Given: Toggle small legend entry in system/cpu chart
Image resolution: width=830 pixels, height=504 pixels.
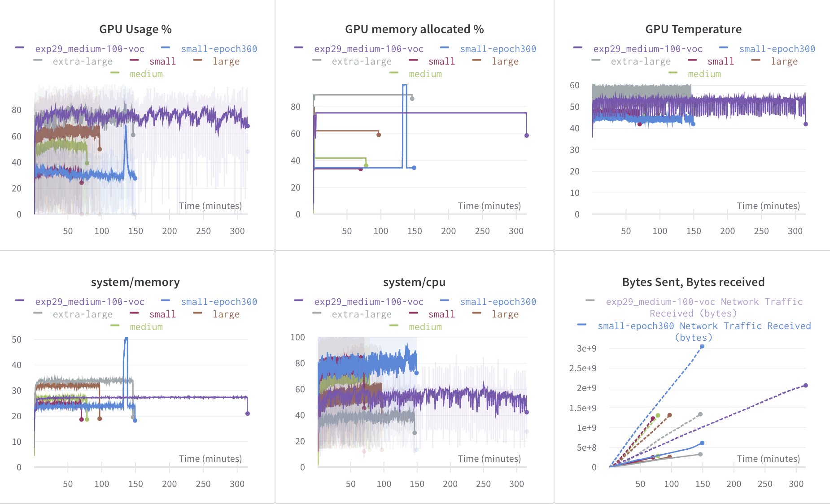Looking at the screenshot, I should 441,314.
